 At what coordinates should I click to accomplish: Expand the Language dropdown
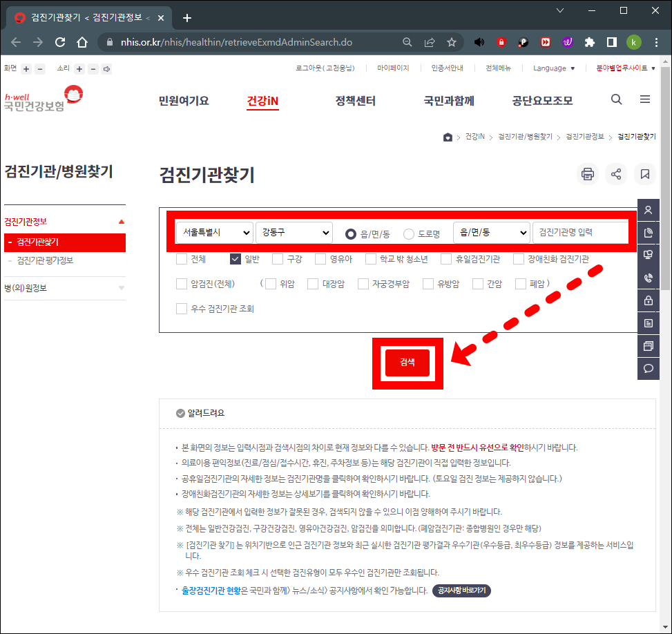tap(553, 68)
